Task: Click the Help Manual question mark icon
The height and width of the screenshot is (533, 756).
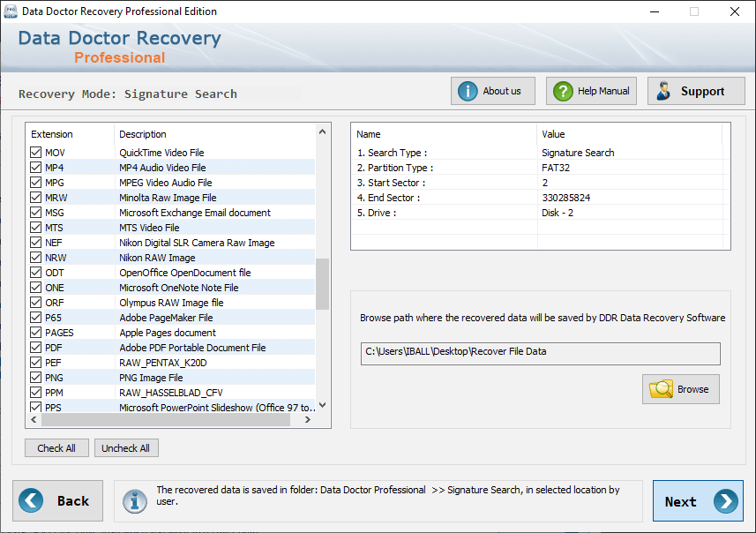Action: click(563, 91)
